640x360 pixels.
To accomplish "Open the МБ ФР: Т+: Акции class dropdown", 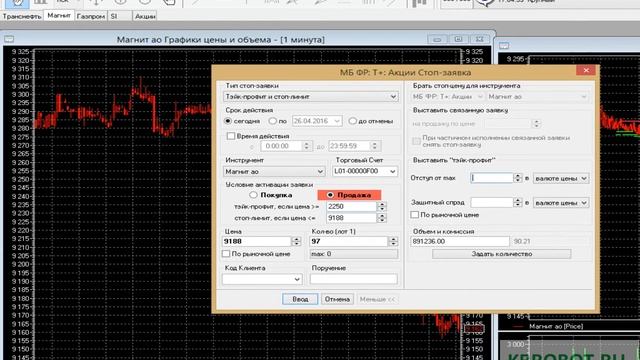I will tap(447, 97).
